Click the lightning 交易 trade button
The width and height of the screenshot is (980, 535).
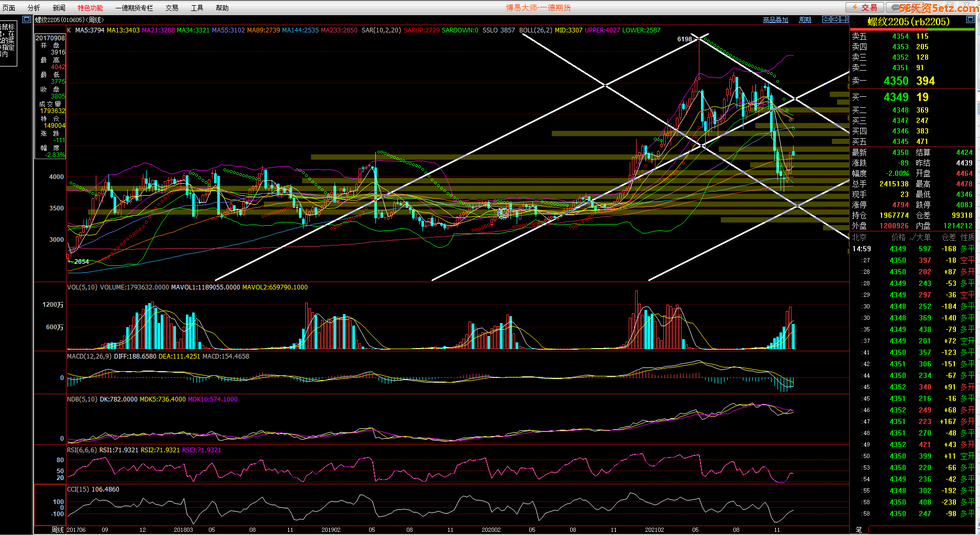(865, 7)
